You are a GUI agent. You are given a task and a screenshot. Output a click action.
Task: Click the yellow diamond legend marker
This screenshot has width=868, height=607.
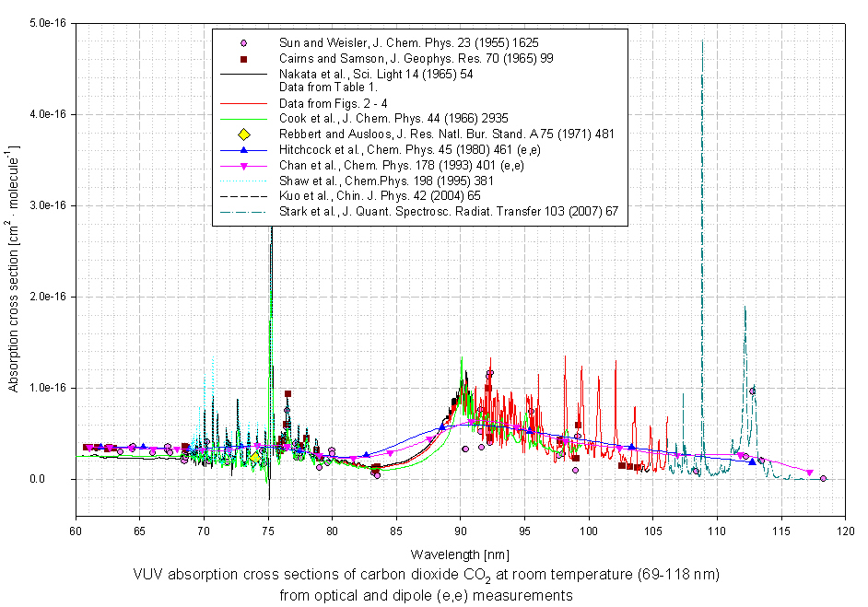244,134
